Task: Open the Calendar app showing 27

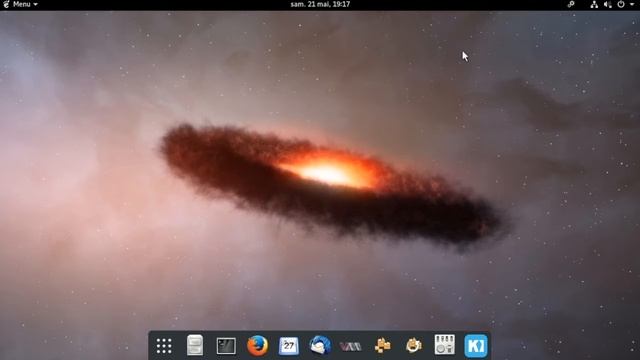Action: point(289,346)
